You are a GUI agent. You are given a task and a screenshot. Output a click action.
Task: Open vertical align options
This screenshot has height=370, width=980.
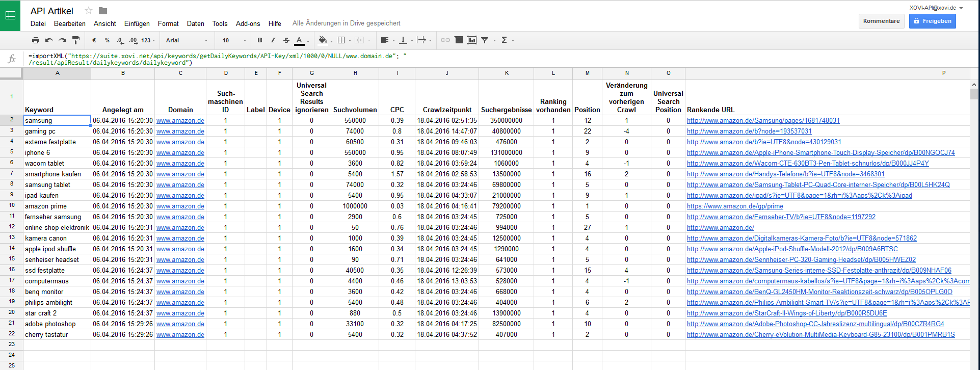[x=403, y=40]
